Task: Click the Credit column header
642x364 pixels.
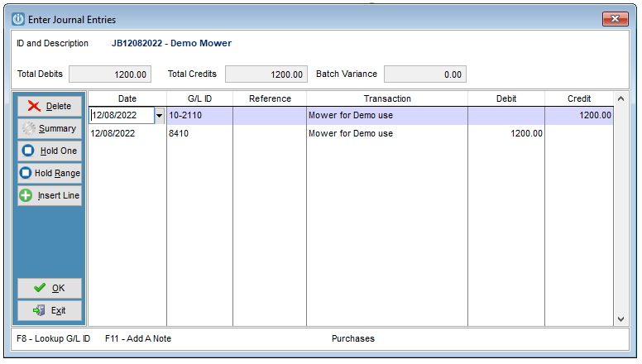Action: coord(579,98)
